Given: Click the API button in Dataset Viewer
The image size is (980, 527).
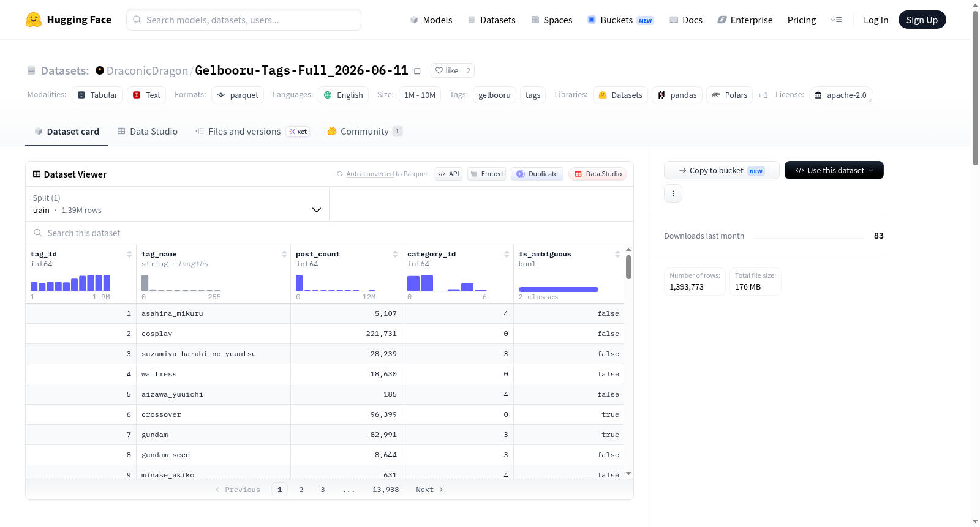Looking at the screenshot, I should [x=448, y=174].
